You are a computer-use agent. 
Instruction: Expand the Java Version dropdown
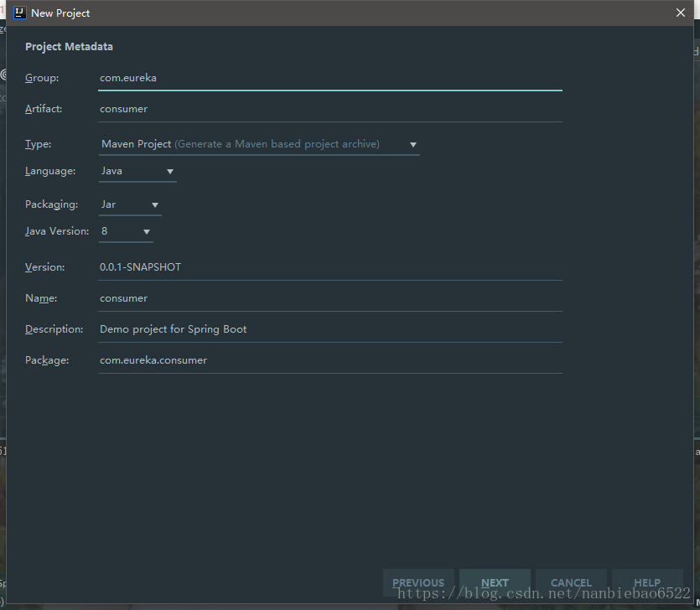click(x=125, y=231)
